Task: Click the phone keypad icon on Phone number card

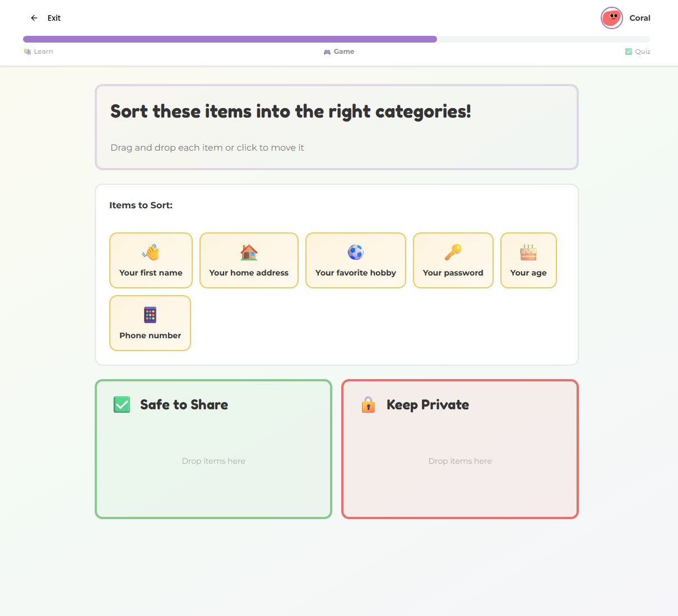Action: tap(150, 314)
